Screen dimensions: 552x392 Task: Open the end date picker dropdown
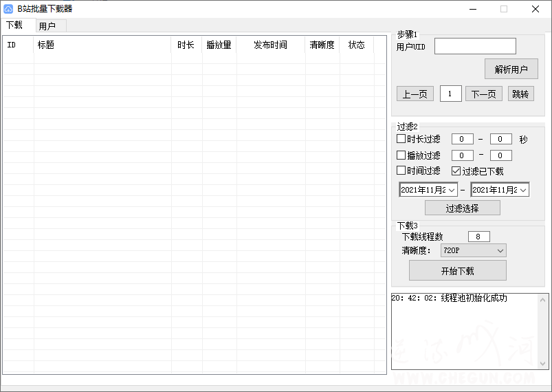(x=523, y=190)
